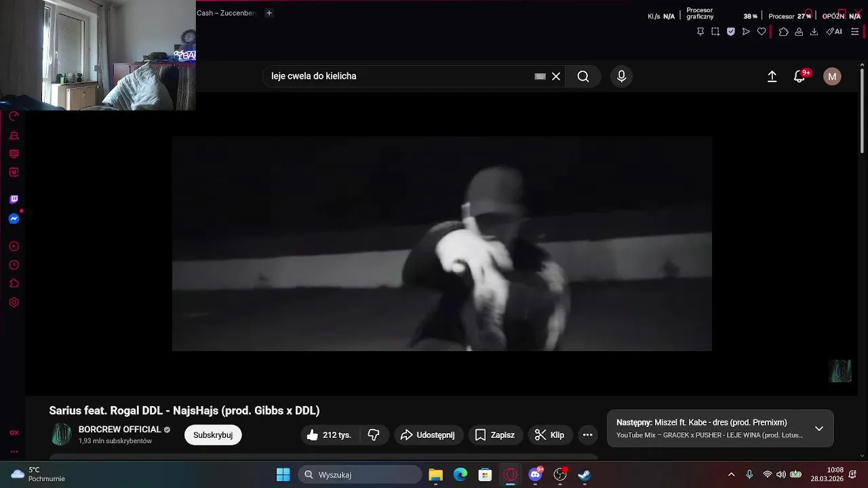Viewport: 868px width, 488px height.
Task: Click the GX logo in the sidebar
Action: [14, 432]
